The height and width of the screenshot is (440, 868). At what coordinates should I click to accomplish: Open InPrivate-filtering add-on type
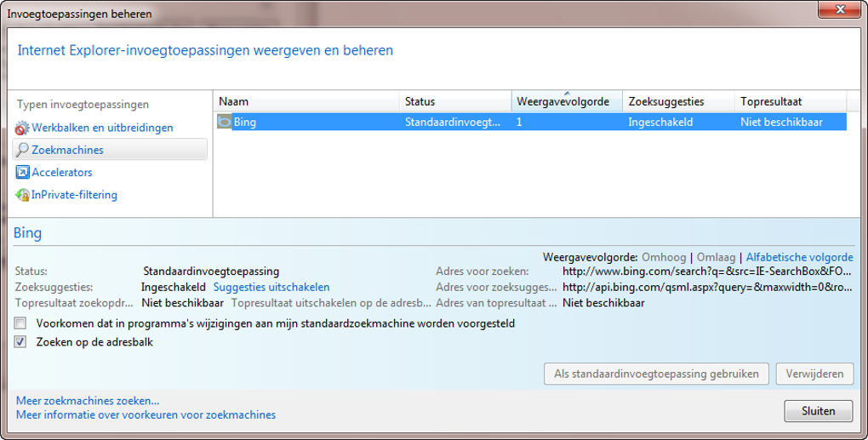74,195
